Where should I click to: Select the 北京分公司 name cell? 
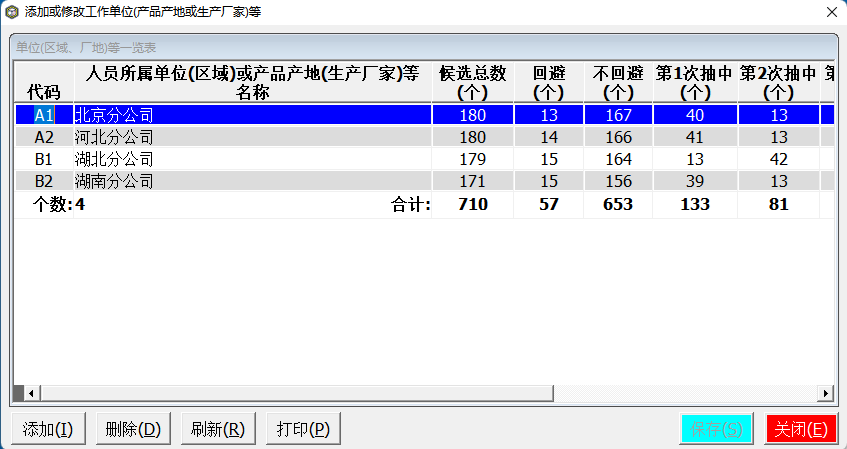(253, 115)
